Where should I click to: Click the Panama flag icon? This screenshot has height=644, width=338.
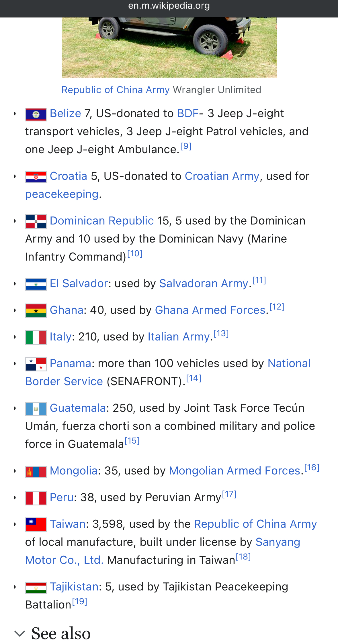click(x=36, y=364)
